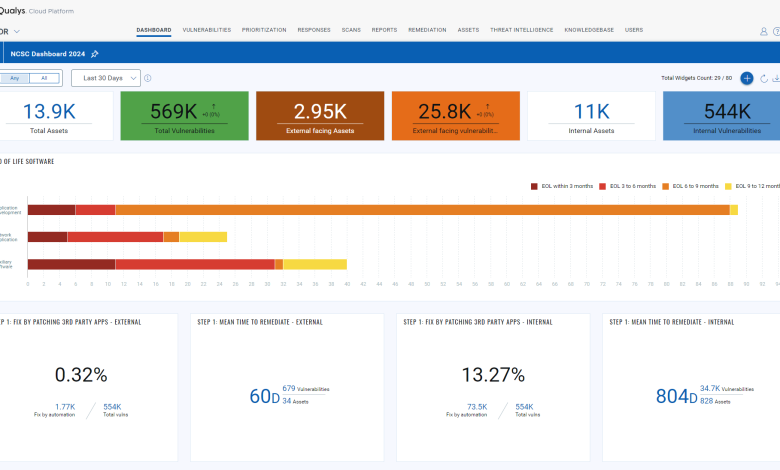Refresh the dashboard widgets
780x470 pixels.
[x=764, y=79]
